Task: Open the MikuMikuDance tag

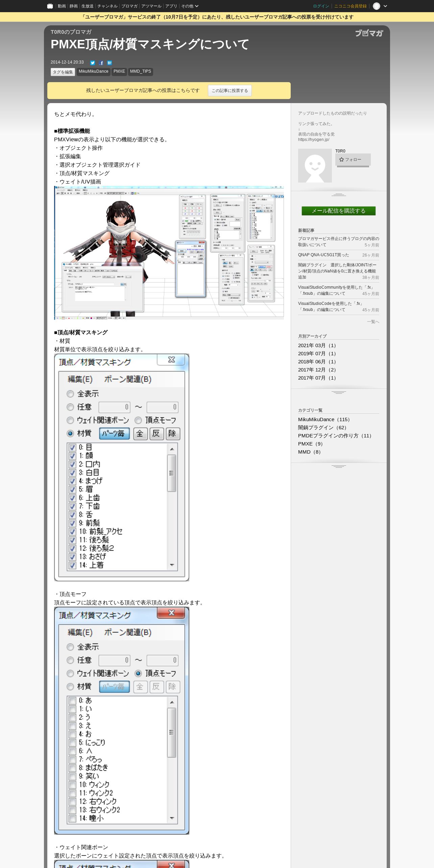Action: (94, 72)
